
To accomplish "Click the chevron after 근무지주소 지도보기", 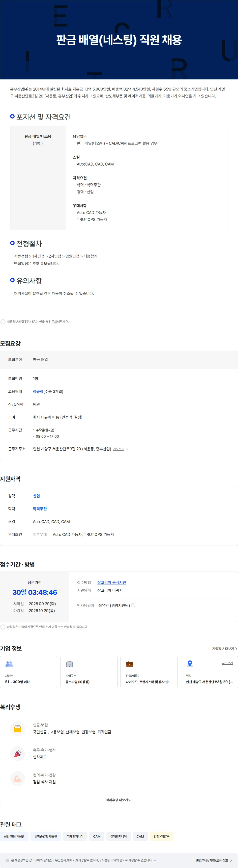I will coord(127,449).
